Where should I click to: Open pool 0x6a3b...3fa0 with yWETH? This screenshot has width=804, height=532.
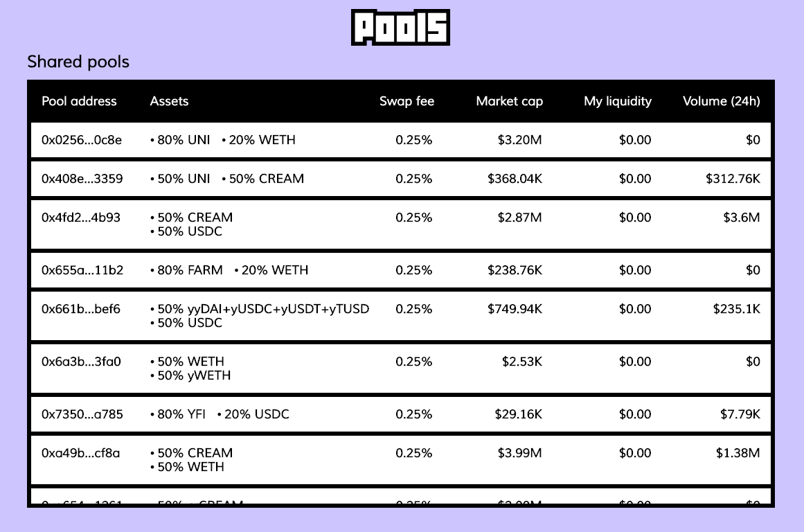coord(400,369)
